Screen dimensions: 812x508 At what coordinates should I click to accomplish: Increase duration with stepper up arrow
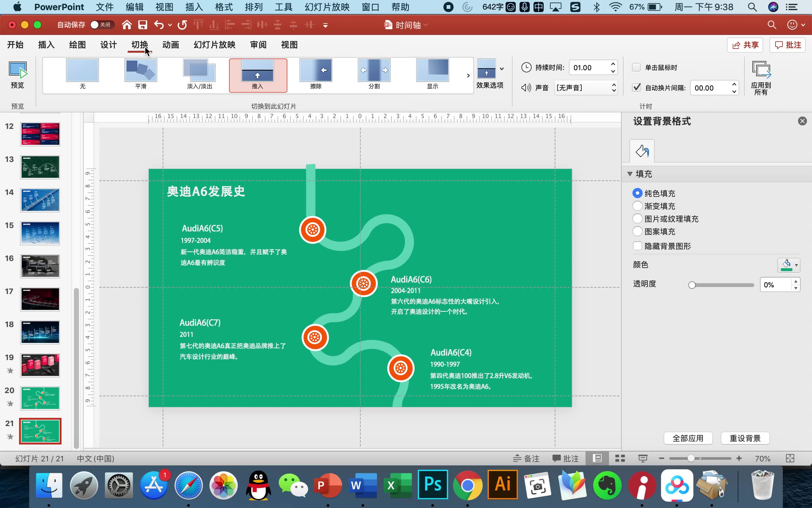pyautogui.click(x=613, y=64)
